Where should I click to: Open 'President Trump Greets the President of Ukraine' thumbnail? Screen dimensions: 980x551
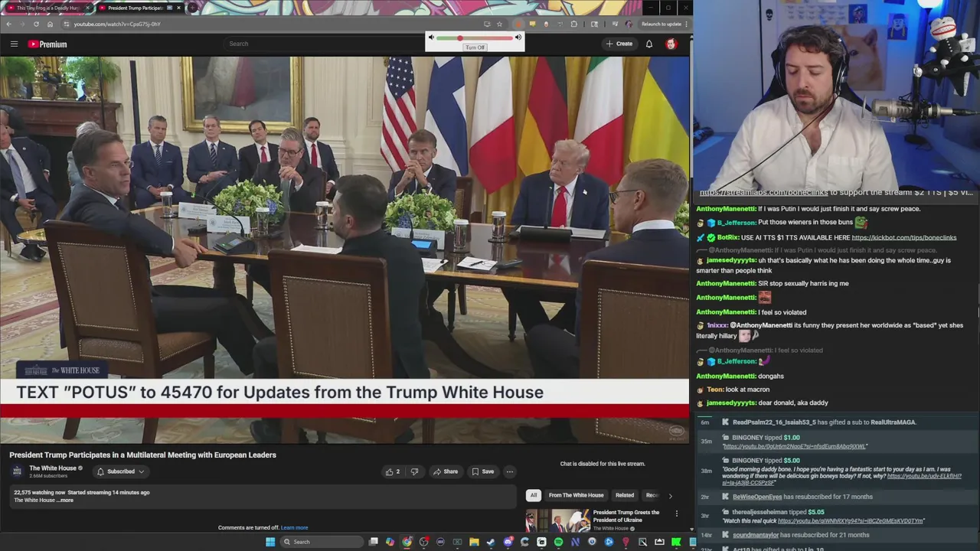(x=557, y=520)
